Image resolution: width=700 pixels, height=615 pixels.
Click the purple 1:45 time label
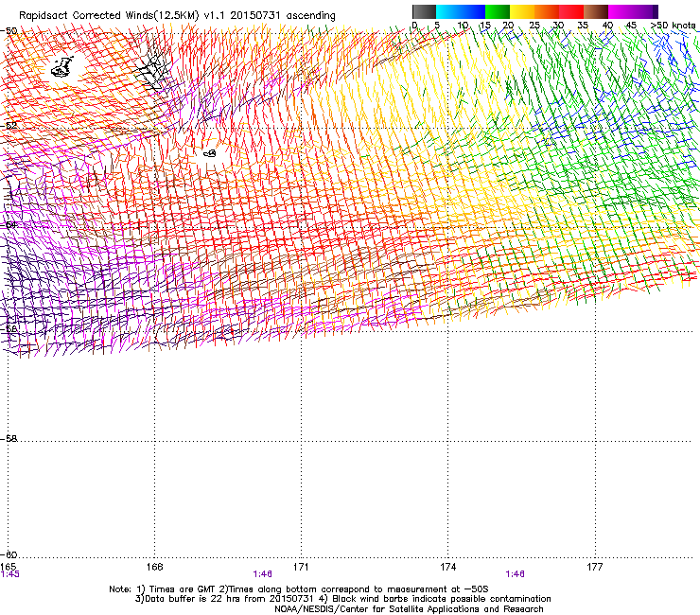coord(9,574)
